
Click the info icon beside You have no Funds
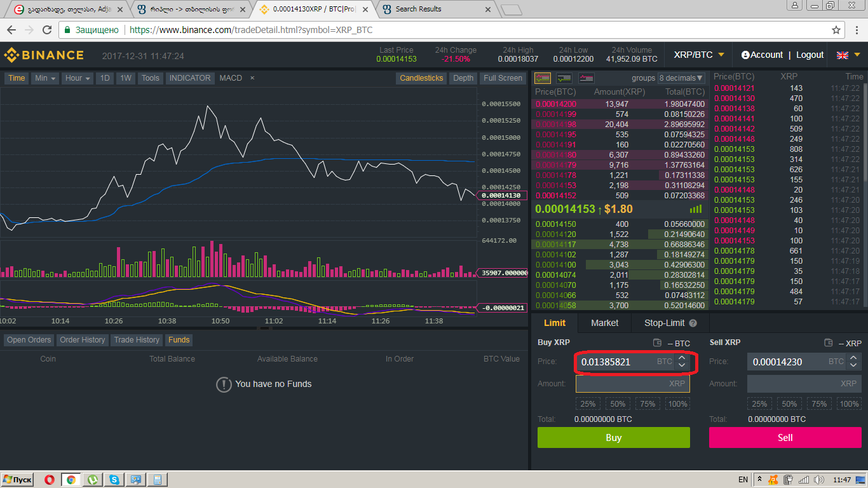coord(224,384)
